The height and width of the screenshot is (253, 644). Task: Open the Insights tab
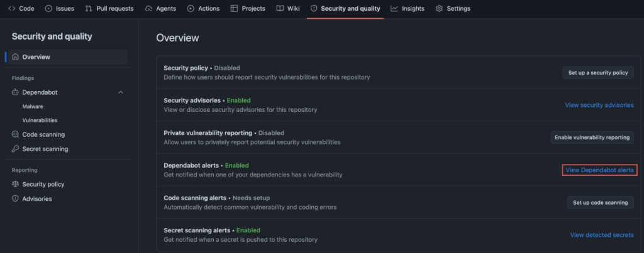click(x=408, y=8)
